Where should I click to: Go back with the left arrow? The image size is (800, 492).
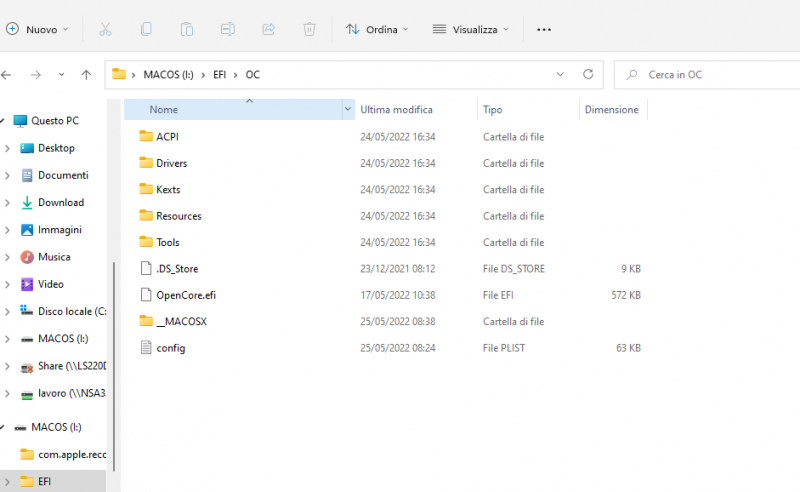tap(6, 75)
